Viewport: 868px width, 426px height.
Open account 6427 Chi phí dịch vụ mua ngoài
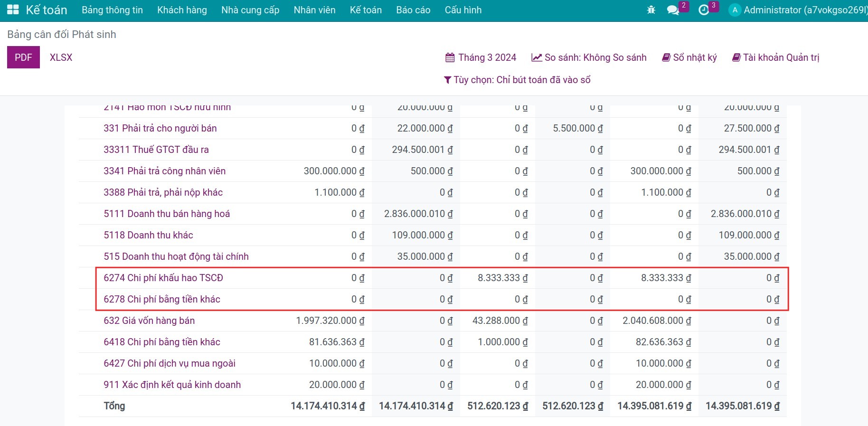pos(170,363)
